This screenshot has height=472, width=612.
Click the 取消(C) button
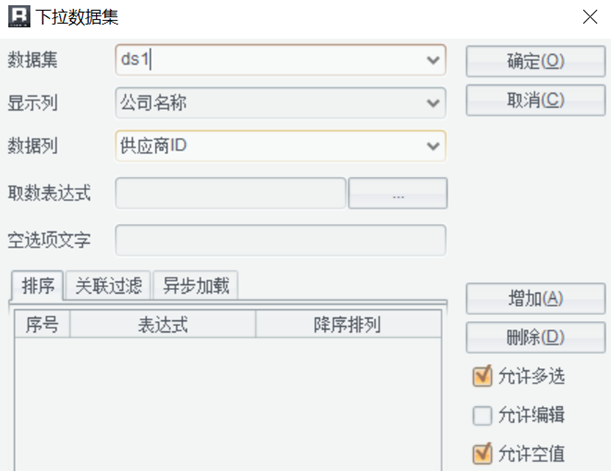[x=536, y=100]
